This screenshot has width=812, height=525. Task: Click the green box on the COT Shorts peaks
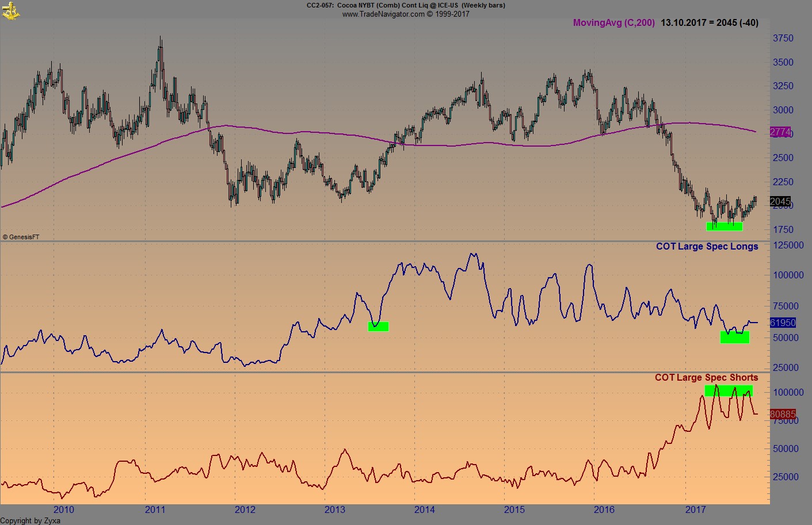tap(729, 392)
